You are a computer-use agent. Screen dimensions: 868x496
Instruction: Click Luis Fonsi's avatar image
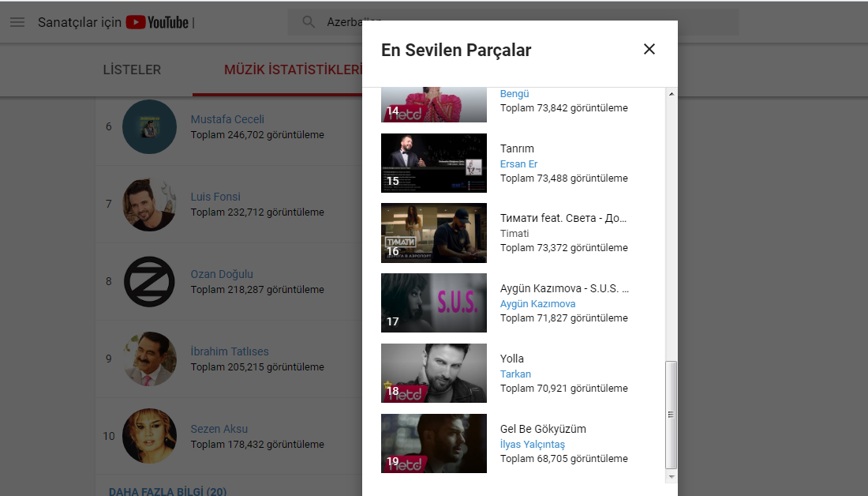[149, 204]
